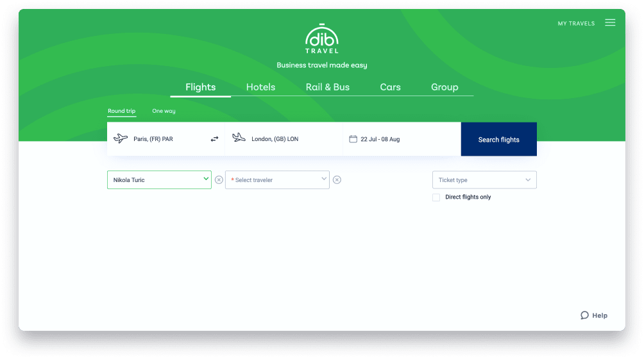Click the Help link text
The height and width of the screenshot is (359, 644).
pyautogui.click(x=600, y=315)
